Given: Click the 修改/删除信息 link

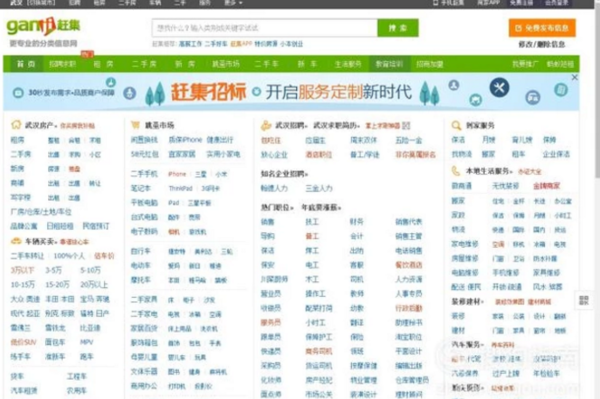Looking at the screenshot, I should pos(542,44).
